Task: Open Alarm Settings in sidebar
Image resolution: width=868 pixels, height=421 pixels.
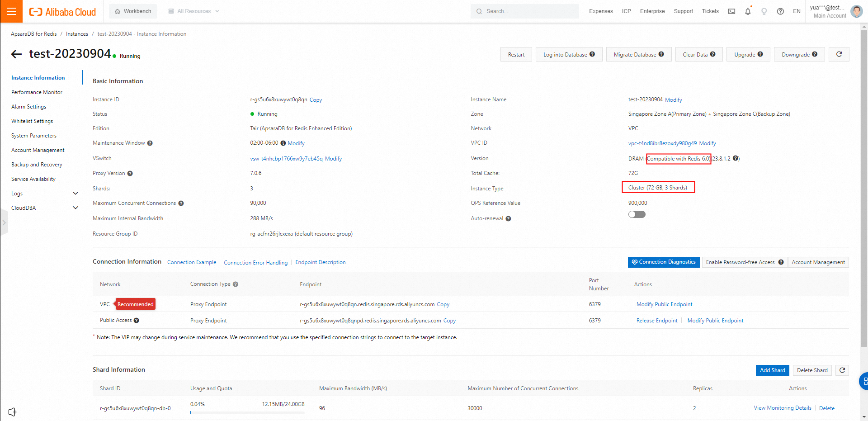Action: pos(28,107)
